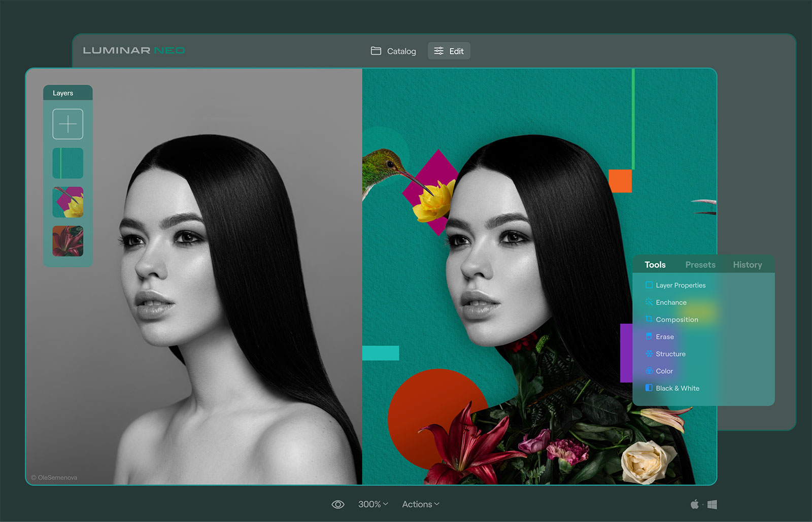Switch to the Presets tab
Viewport: 812px width, 522px height.
[700, 265]
